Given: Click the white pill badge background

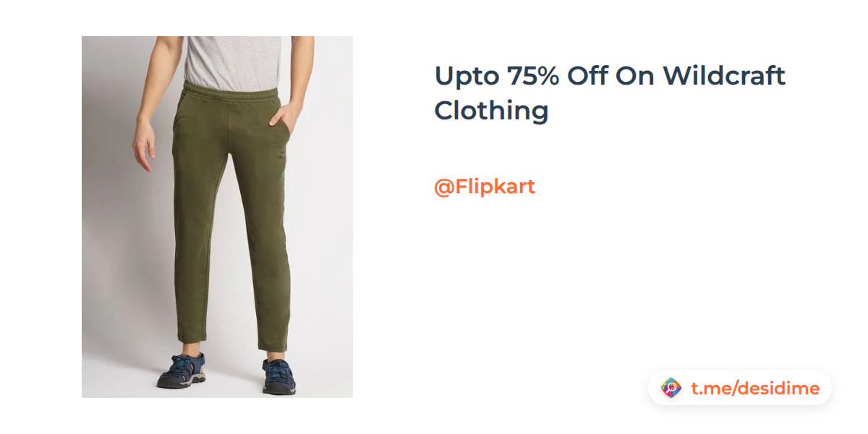Looking at the screenshot, I should [739, 388].
